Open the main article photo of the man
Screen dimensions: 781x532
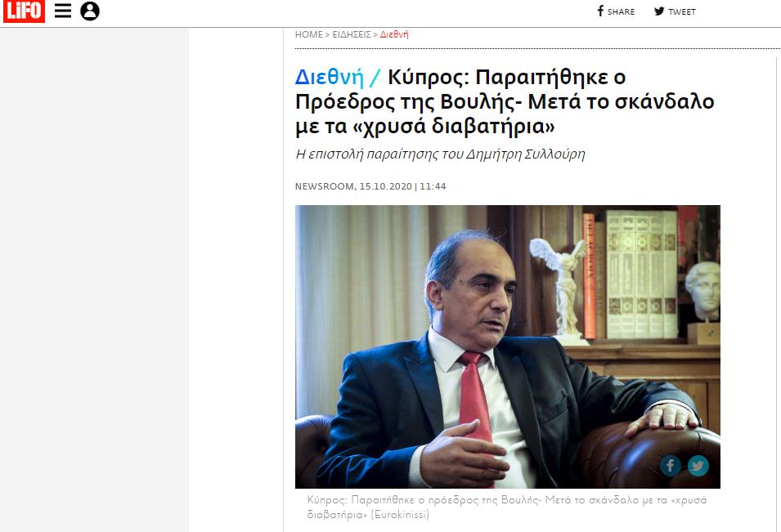coord(508,346)
